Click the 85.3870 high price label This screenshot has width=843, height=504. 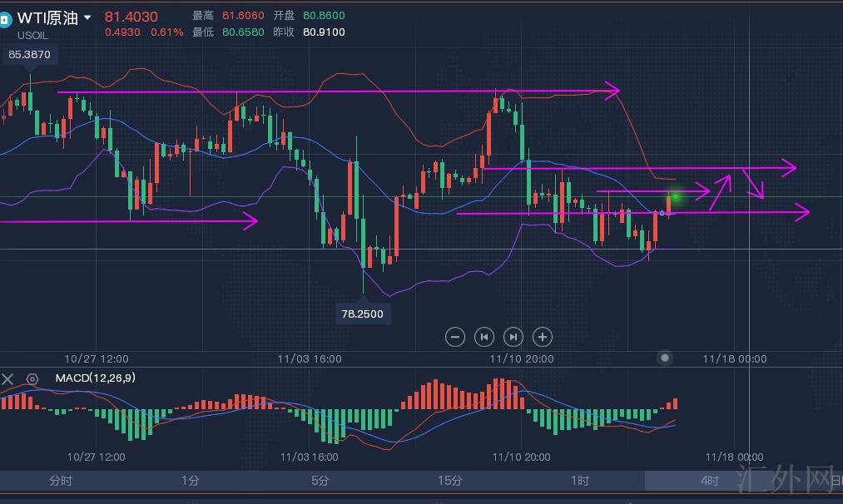[x=29, y=55]
